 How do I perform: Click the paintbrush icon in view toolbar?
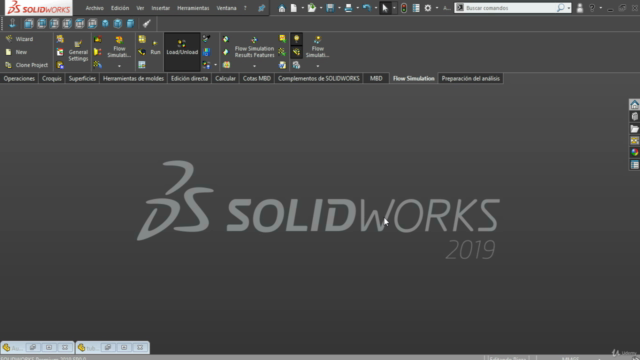click(147, 24)
